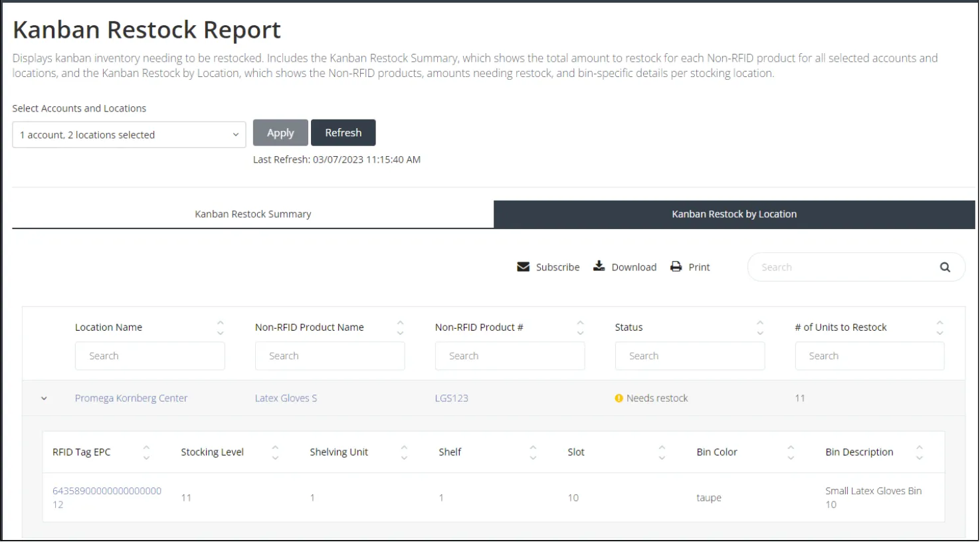Open the Latex Gloves S link
Viewport: 980px width, 542px height.
[286, 399]
